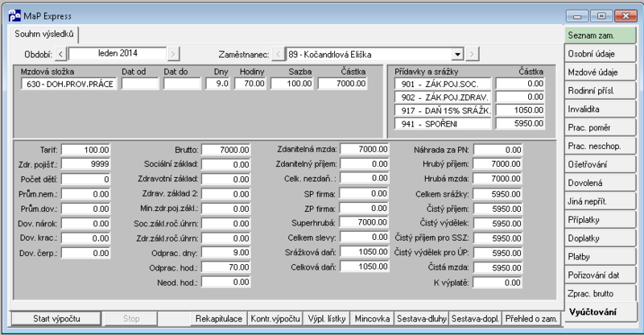Go to next period arrow

(x=173, y=54)
